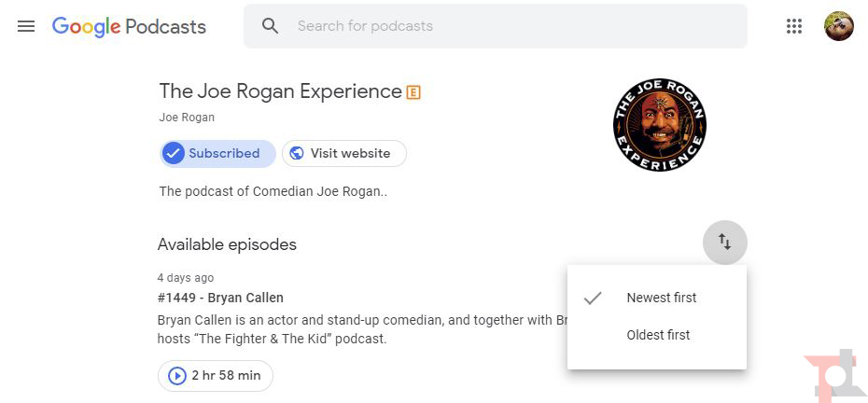Click the checkmark beside Newest first
This screenshot has width=868, height=403.
(592, 299)
